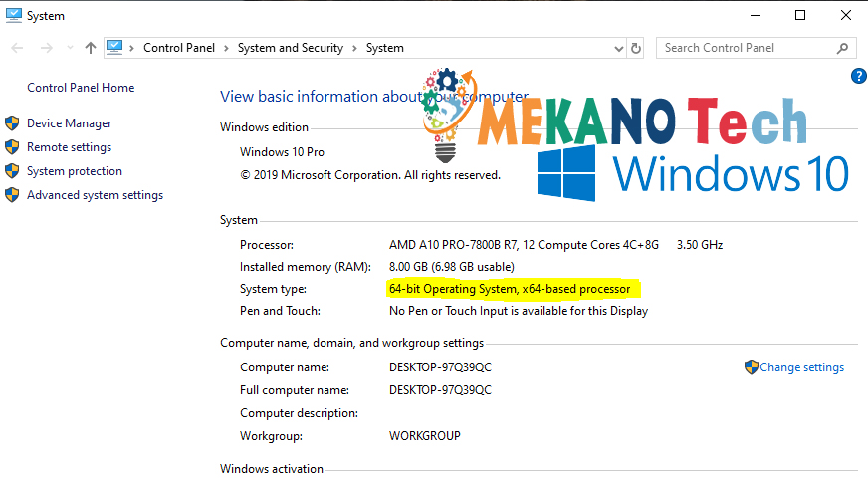Expand the chevron after Control Panel
The width and height of the screenshot is (868, 486).
pyautogui.click(x=226, y=48)
